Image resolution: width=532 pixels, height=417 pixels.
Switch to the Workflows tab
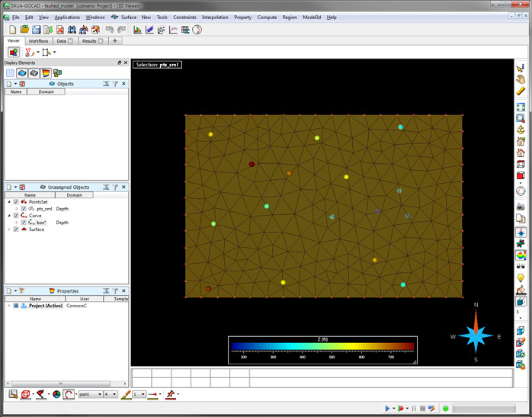[38, 40]
